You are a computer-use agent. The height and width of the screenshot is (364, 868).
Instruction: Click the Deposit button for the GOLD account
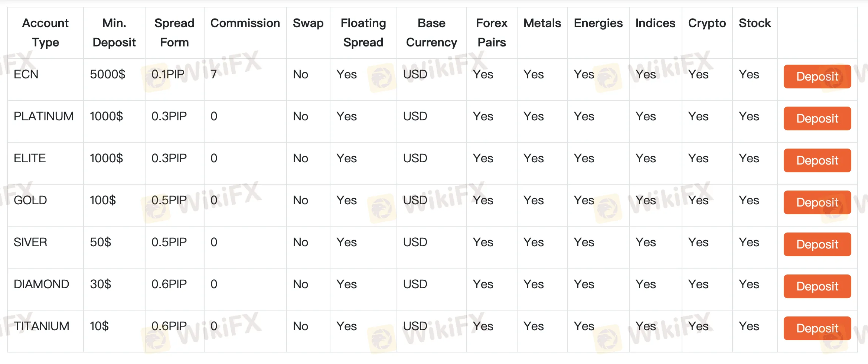(817, 202)
